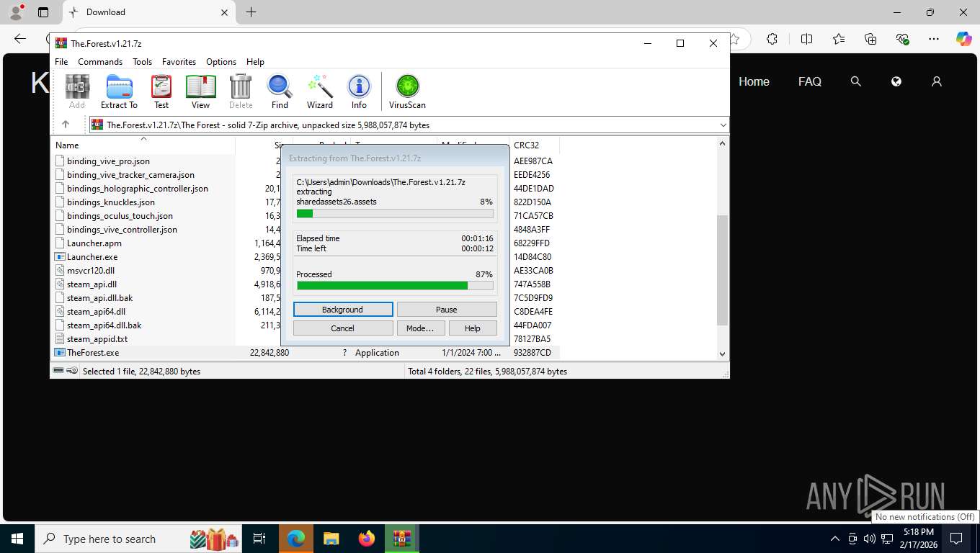Select steam_appid.txt file
Screen dimensions: 980x553
[97, 339]
